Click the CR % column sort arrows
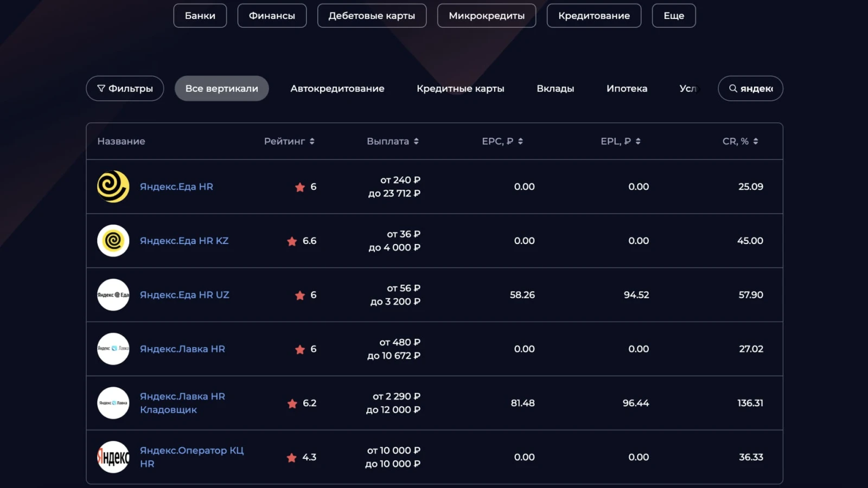This screenshot has height=488, width=868. click(756, 141)
